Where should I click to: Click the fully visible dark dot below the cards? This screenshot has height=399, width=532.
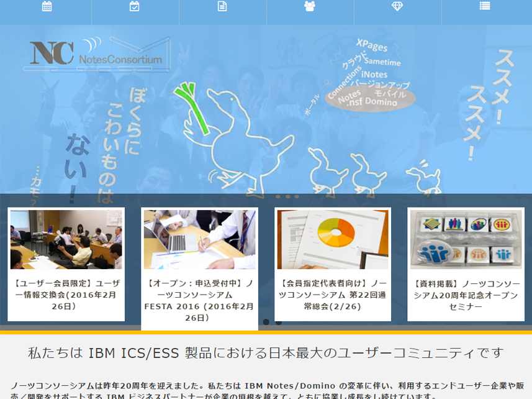[x=266, y=322]
